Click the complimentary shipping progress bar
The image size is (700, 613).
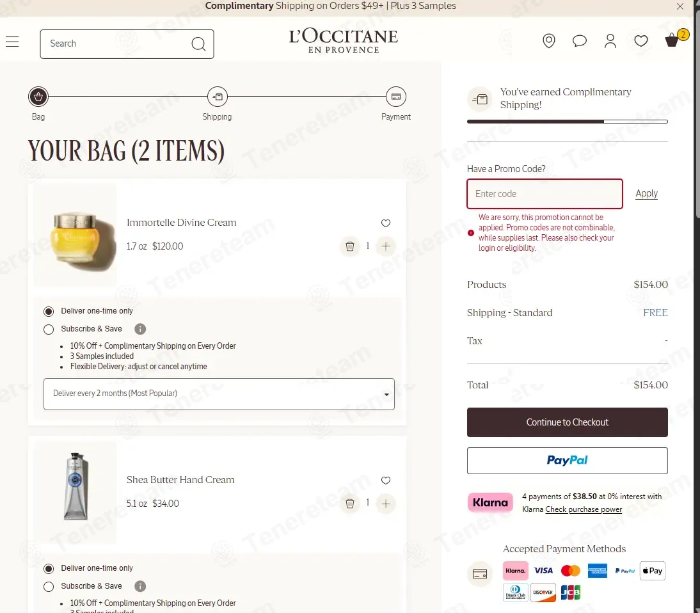[568, 122]
